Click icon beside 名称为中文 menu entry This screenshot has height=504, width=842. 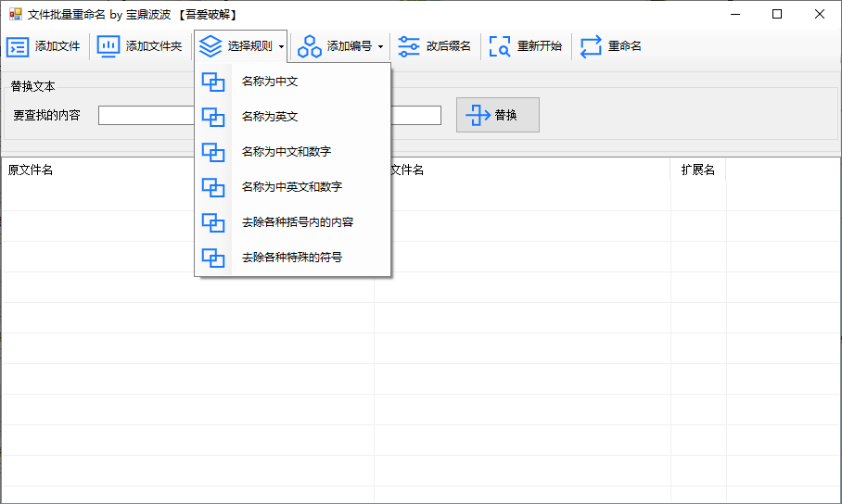click(x=213, y=82)
